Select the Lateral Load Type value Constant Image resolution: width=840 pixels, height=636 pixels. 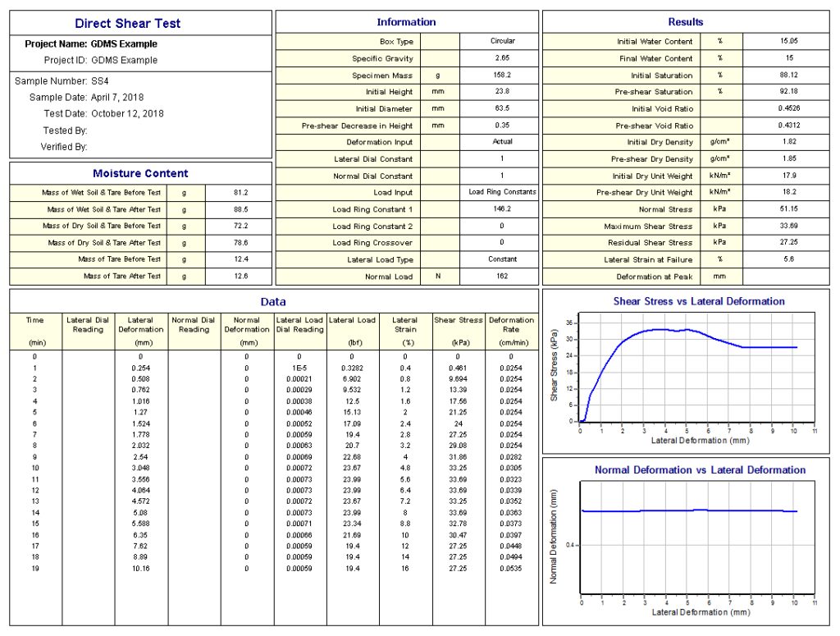(503, 259)
